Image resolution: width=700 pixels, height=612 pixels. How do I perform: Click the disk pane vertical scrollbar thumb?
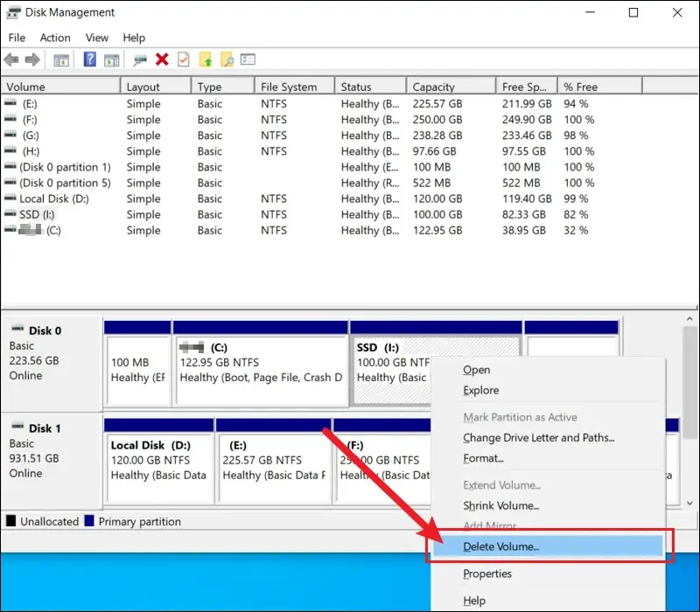(x=689, y=382)
